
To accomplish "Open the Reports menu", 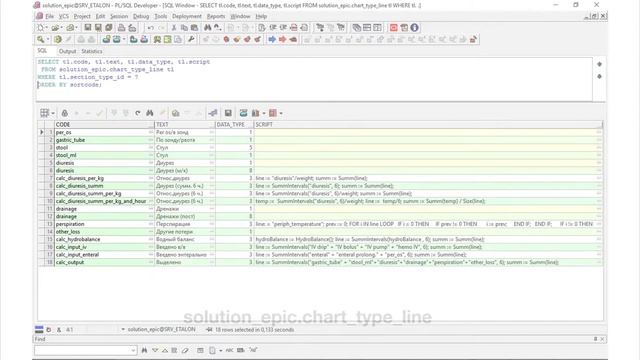I will tap(216, 16).
